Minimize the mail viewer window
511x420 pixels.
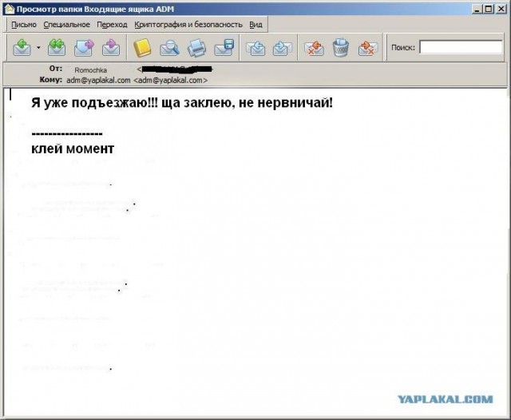[x=477, y=9]
